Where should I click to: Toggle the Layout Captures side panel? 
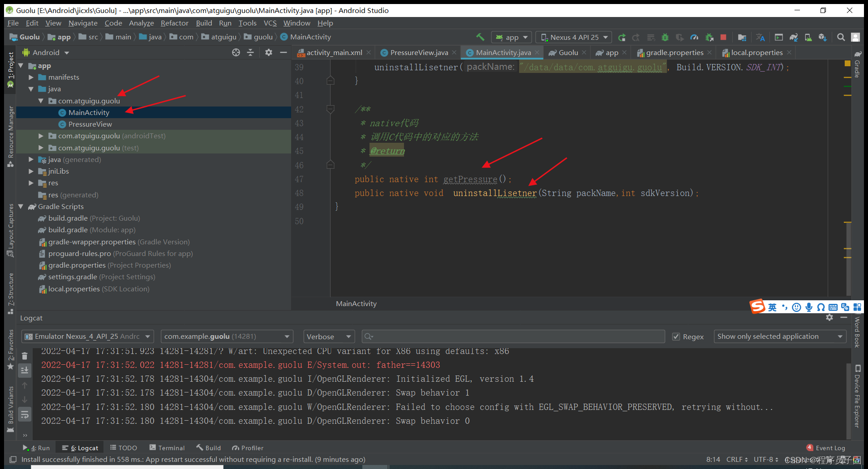point(11,230)
